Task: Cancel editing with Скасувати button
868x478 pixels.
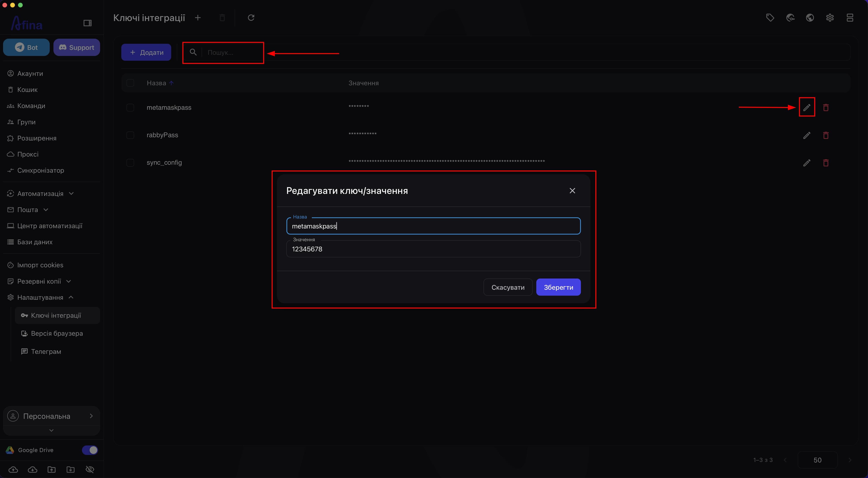Action: pos(508,287)
